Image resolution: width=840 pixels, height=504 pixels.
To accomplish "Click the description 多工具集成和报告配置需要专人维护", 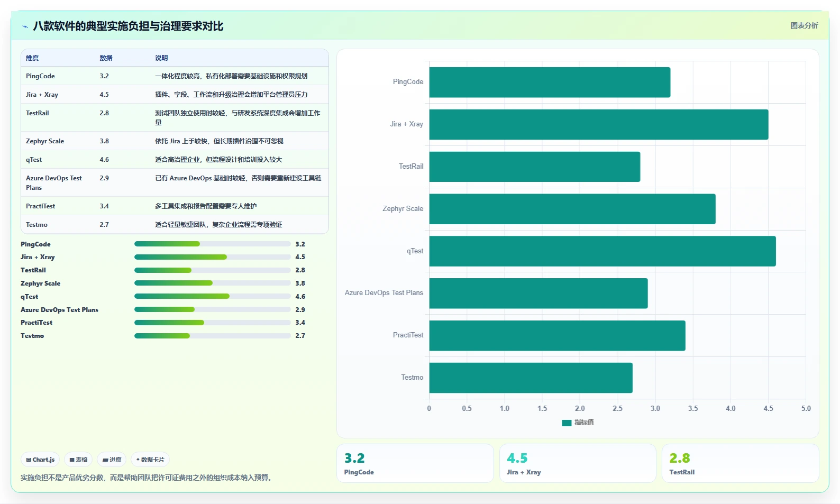I will (206, 206).
